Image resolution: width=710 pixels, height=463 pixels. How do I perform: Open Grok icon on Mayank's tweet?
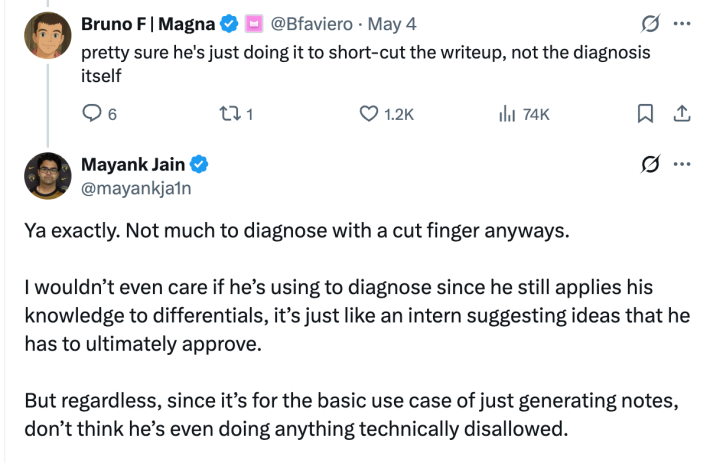point(648,164)
